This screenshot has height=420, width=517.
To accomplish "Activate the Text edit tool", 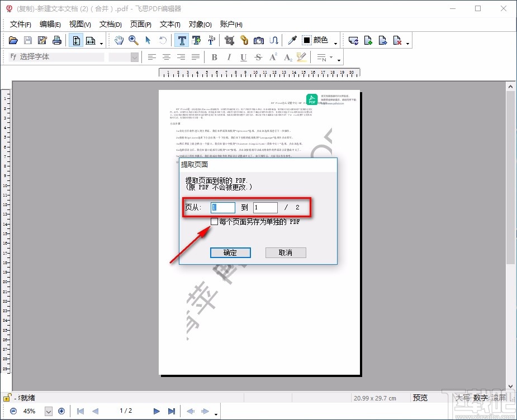I will [182, 41].
